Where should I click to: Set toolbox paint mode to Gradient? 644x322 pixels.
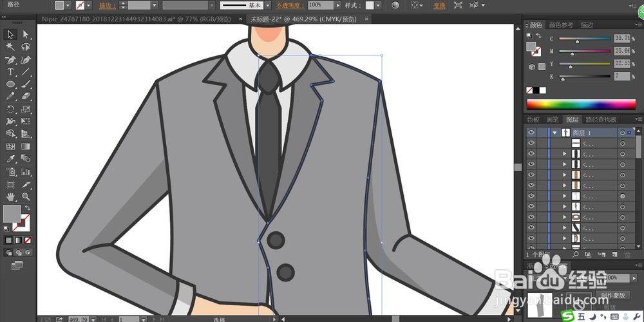(18, 240)
